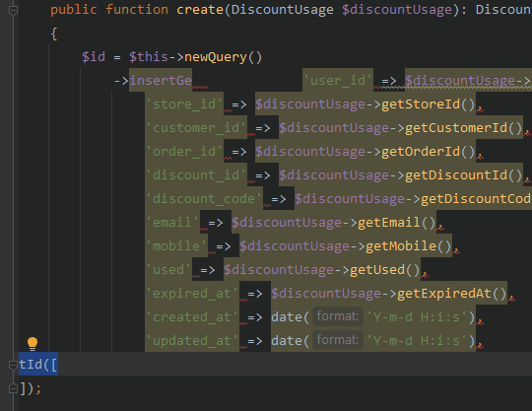Click the insertGe method fragment
This screenshot has width=532, height=411.
click(x=161, y=81)
